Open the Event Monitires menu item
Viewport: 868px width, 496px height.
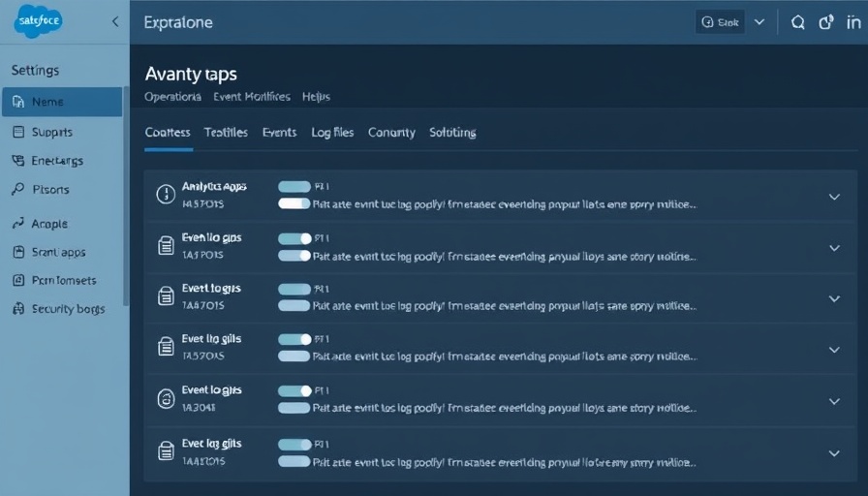pos(251,97)
